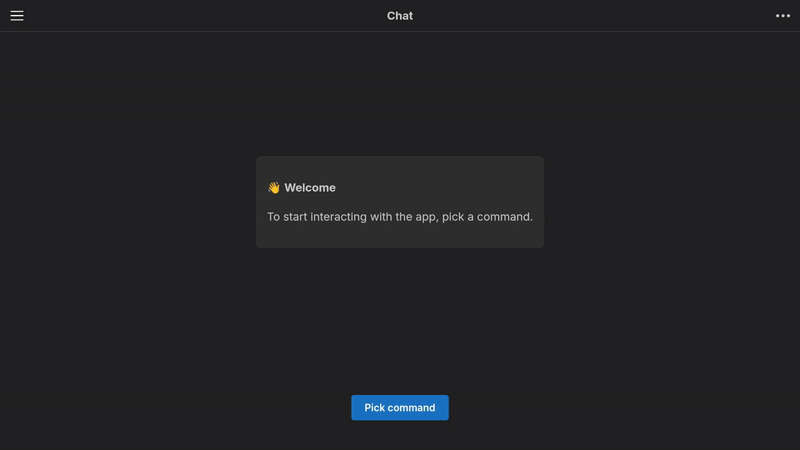Click the pick a command instruction text

pyautogui.click(x=400, y=216)
